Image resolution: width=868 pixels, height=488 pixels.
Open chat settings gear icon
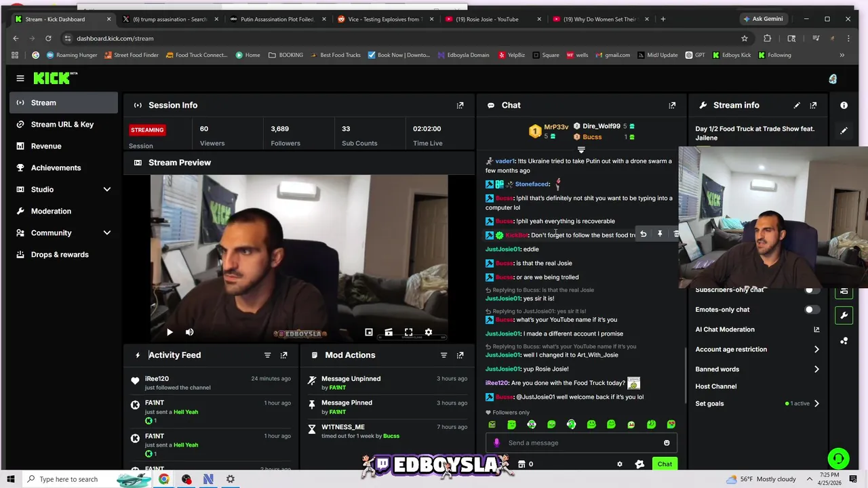619,464
